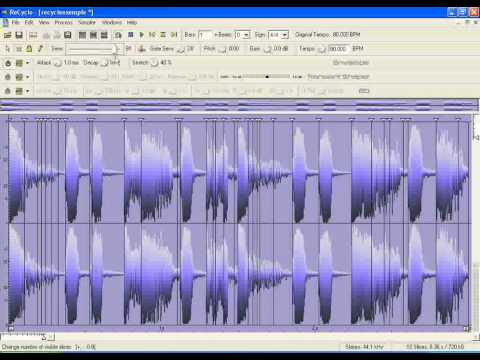Click the small toggle button at the end of the bottom equalizer row
This screenshot has width=480, height=360.
point(364,91)
